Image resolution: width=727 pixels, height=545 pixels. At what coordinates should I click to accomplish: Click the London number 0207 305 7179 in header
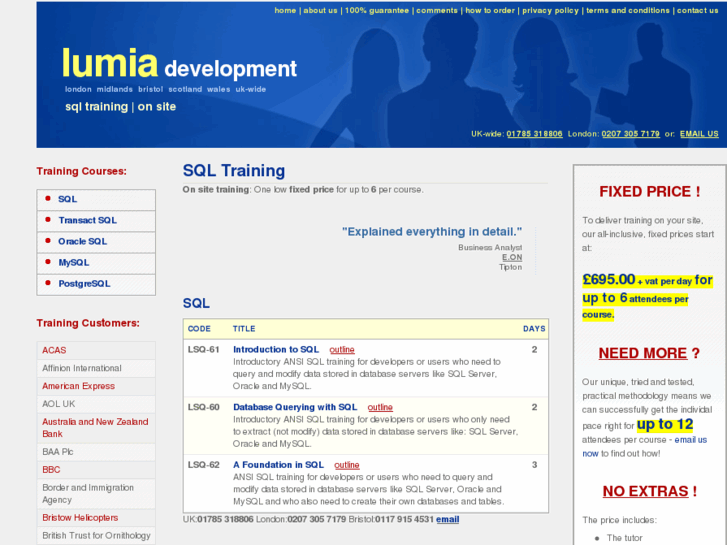631,134
